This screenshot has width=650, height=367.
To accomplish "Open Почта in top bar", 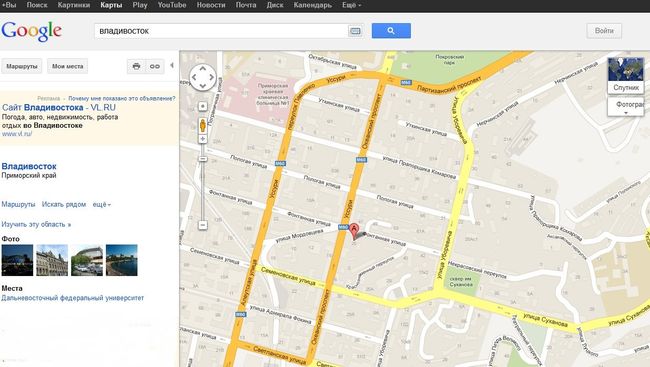I will (246, 5).
